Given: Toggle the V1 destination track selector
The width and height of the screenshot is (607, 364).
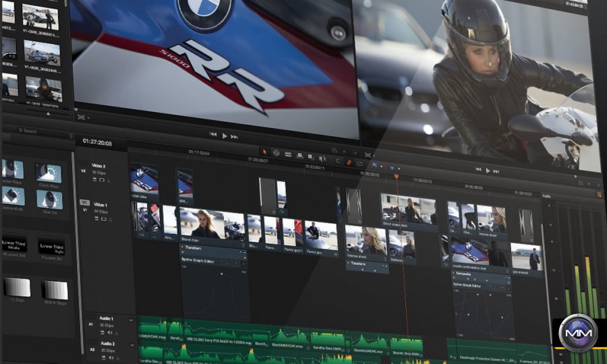Looking at the screenshot, I should click(x=84, y=202).
